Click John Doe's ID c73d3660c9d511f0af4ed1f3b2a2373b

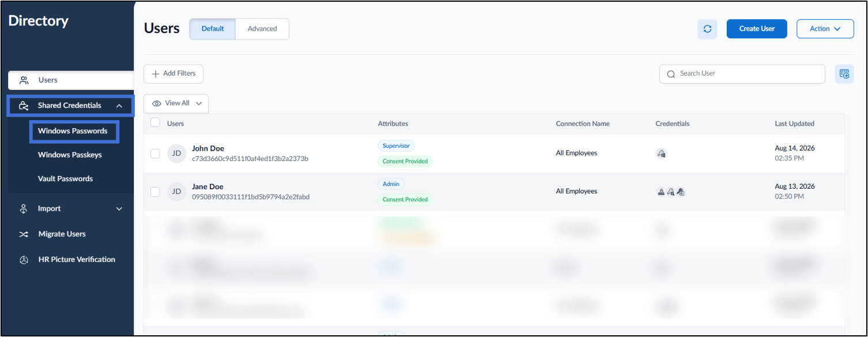[250, 159]
